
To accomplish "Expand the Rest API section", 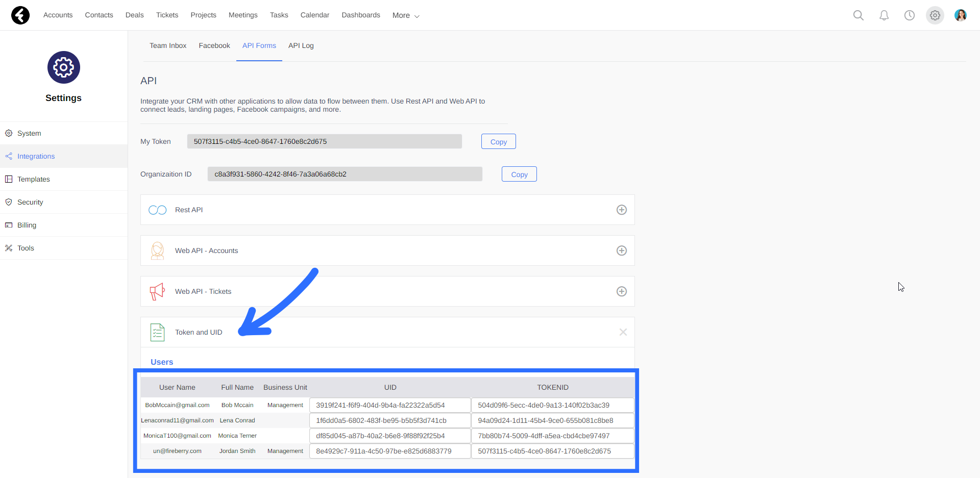I will click(622, 210).
